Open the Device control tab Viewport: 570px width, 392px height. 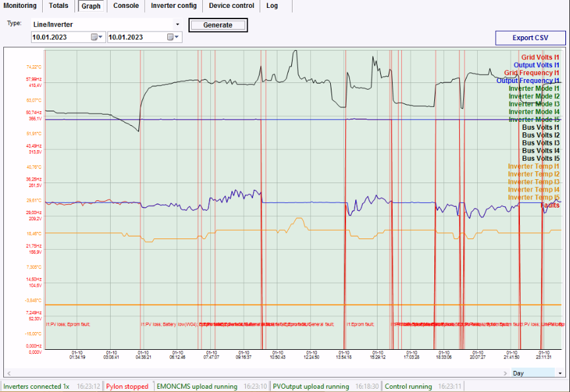(231, 6)
